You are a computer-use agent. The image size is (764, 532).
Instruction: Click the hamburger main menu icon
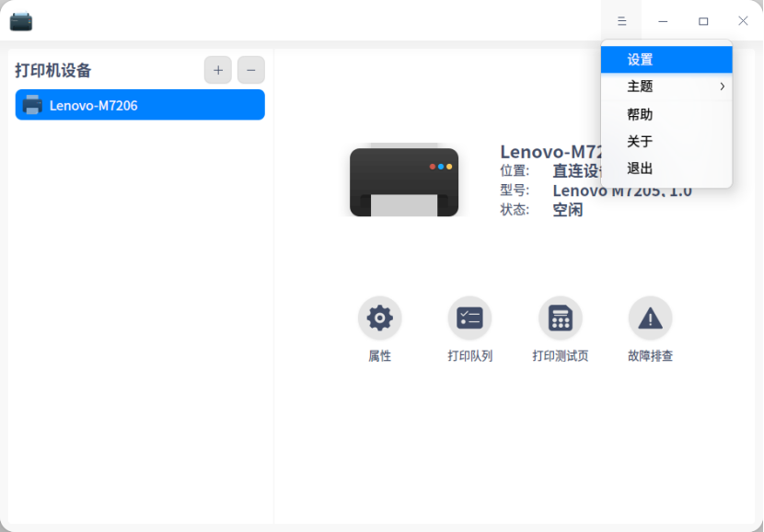pos(621,20)
